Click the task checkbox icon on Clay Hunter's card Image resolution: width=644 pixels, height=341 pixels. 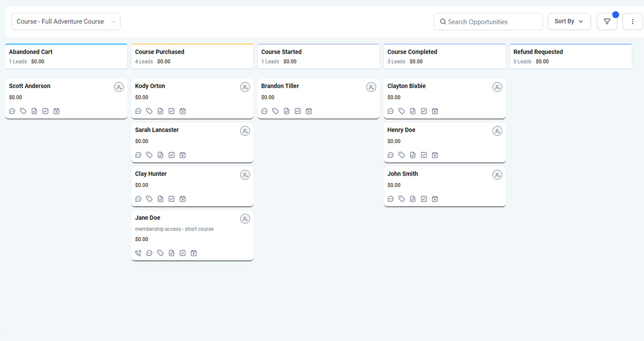(x=172, y=199)
